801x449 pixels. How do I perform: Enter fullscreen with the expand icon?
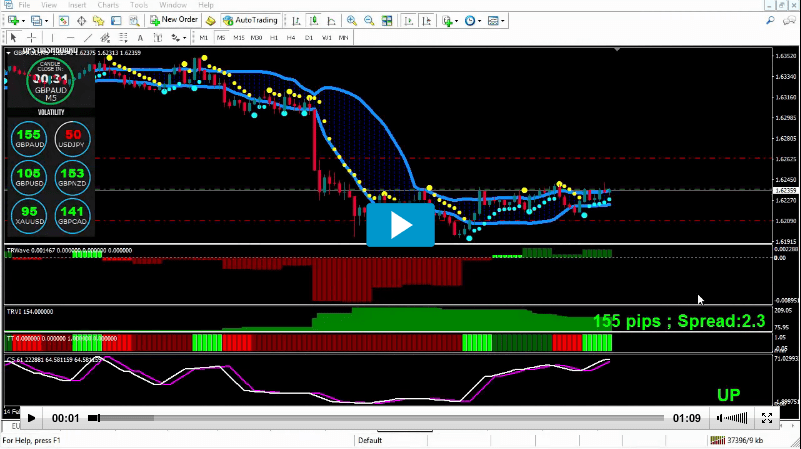[767, 418]
